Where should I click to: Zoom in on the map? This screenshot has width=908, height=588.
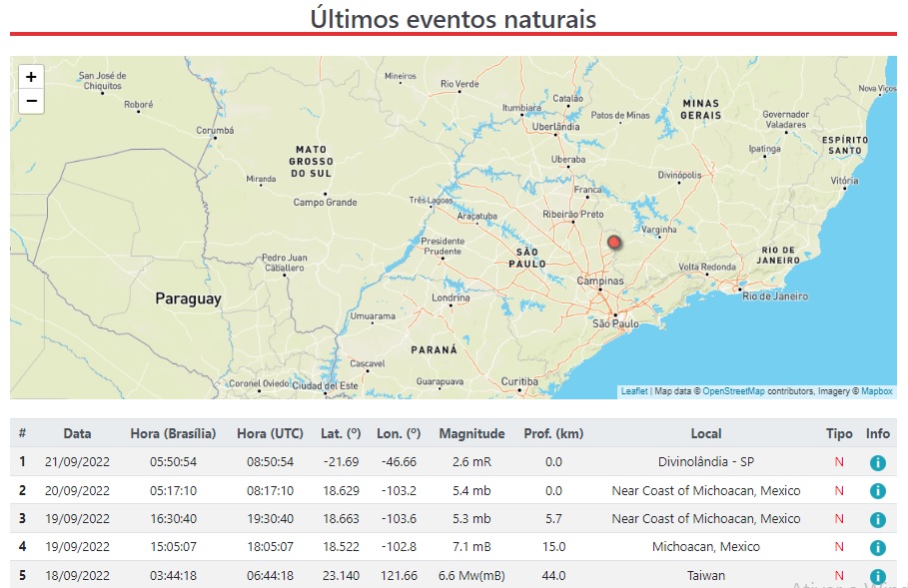tap(31, 77)
